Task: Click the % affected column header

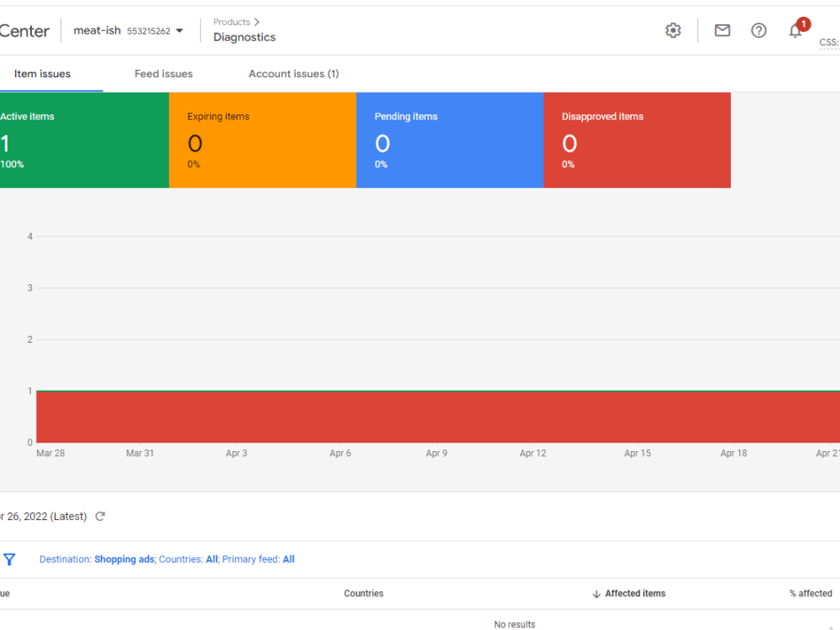Action: coord(811,594)
